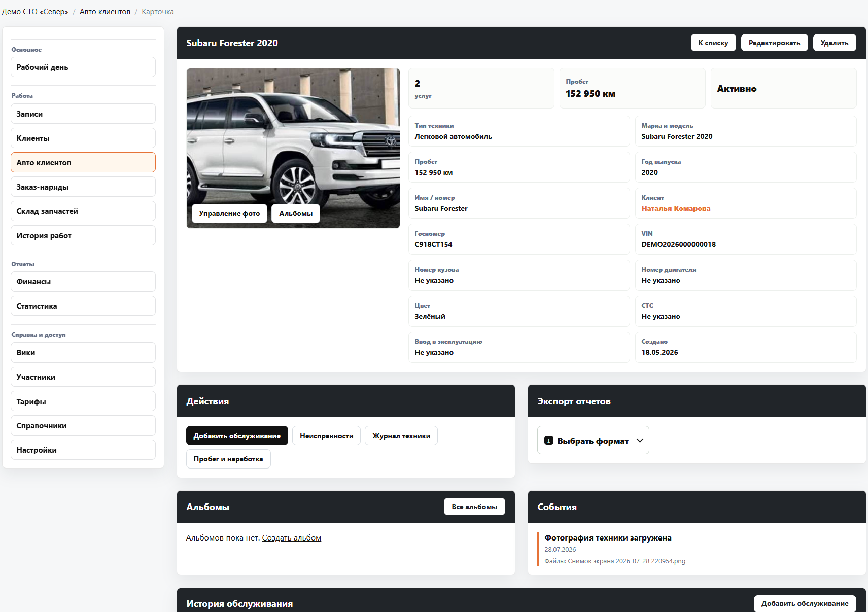This screenshot has height=612, width=868.
Task: Click the К списку button
Action: pos(713,43)
